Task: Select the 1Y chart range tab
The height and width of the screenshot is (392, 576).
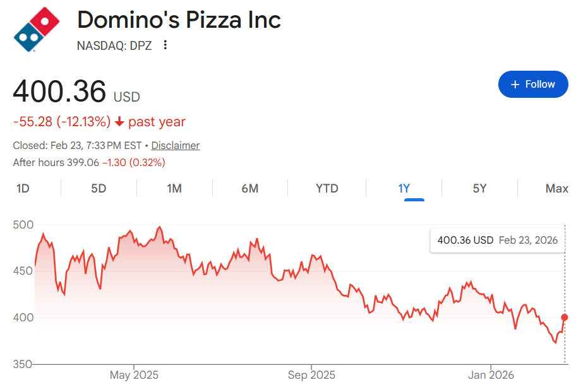Action: coord(404,188)
